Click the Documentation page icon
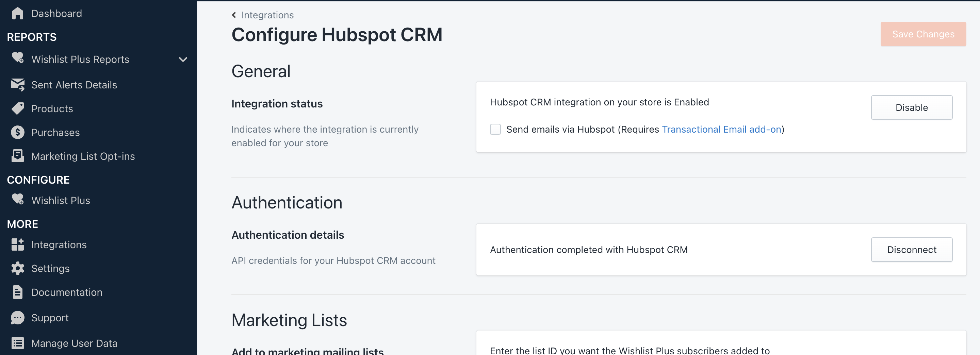 (x=17, y=292)
